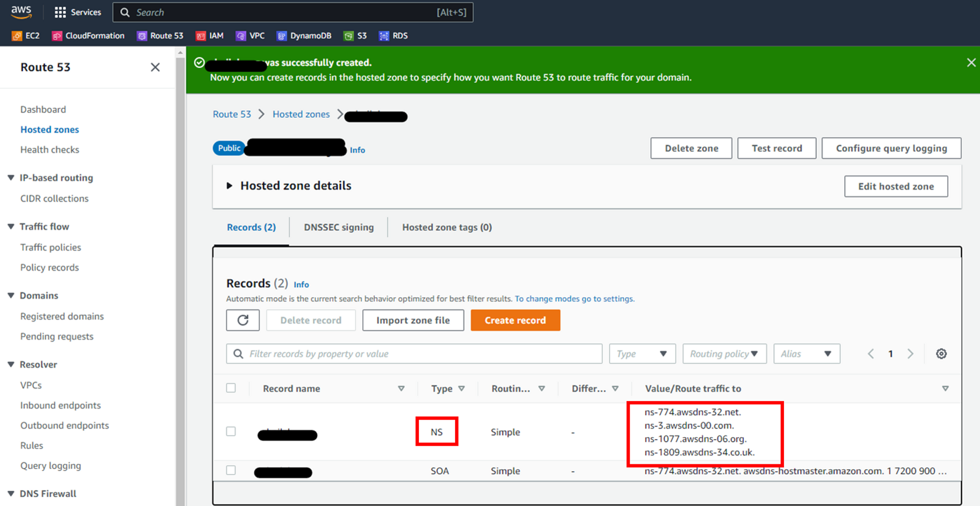Collapse Resolver section
Viewport: 980px width, 506px height.
pyautogui.click(x=11, y=364)
